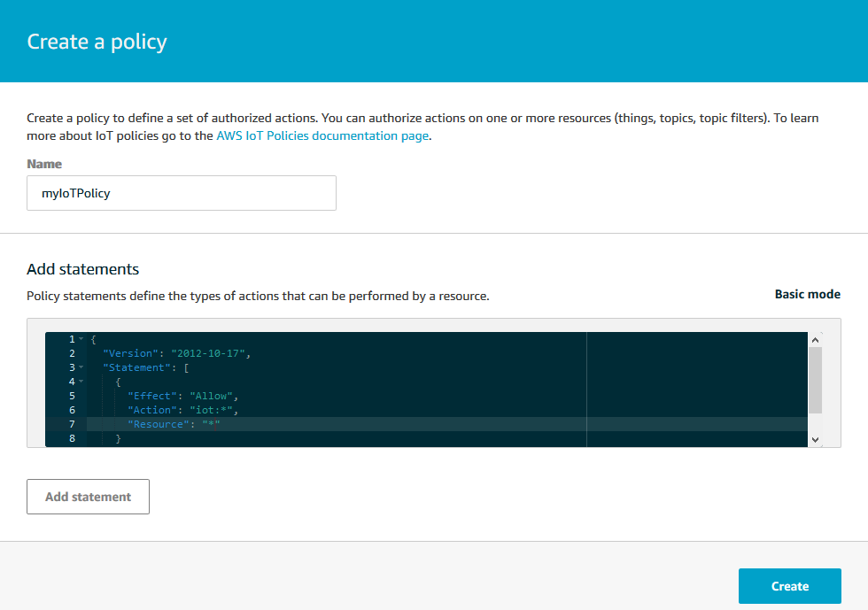Click the scroll up arrow of the editor
This screenshot has height=610, width=868.
click(x=816, y=339)
